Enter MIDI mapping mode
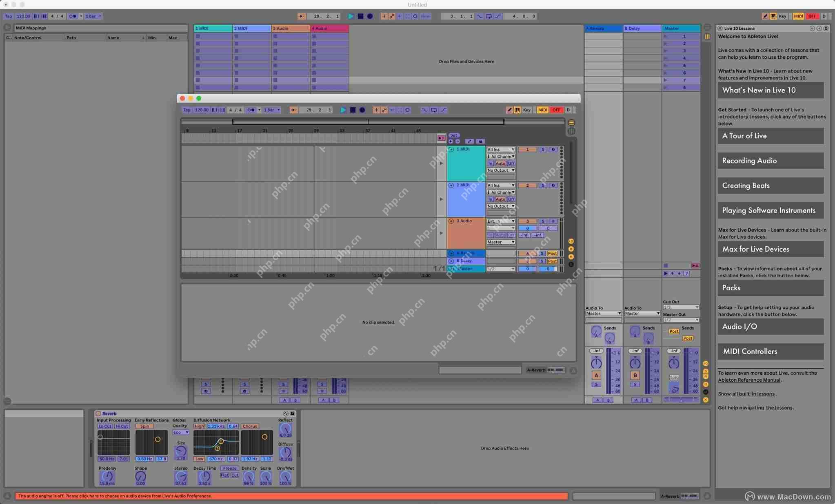Screen dimensions: 835x504 click(798, 16)
